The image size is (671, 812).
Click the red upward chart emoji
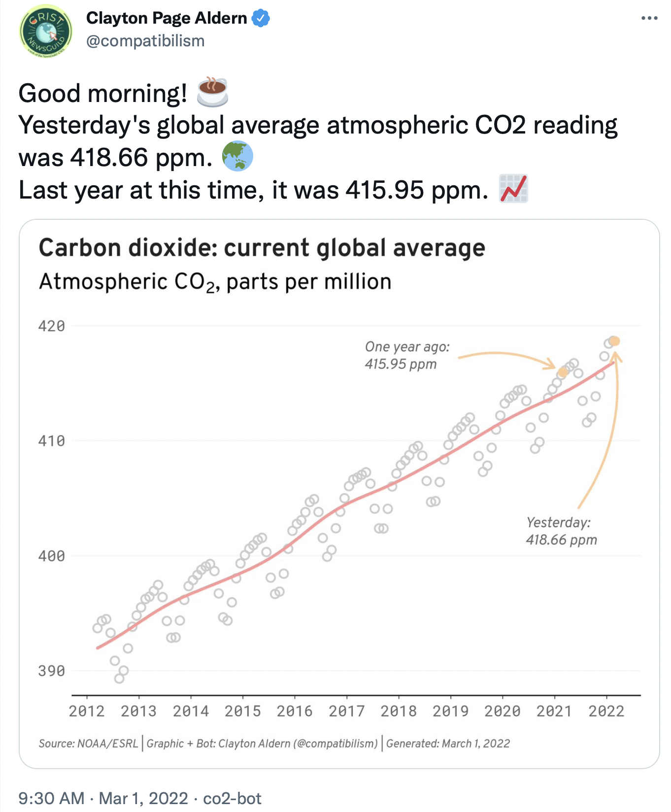(x=513, y=189)
